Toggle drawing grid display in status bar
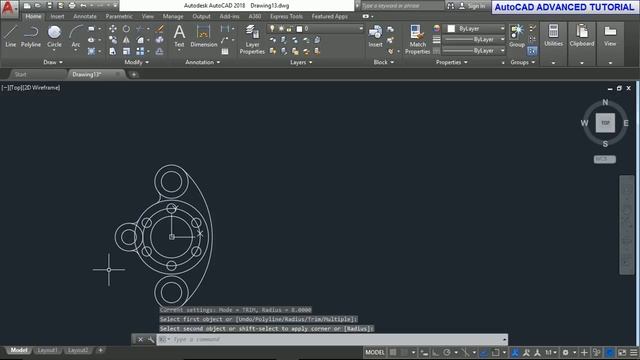Viewport: 640px width, 360px height. coord(393,352)
